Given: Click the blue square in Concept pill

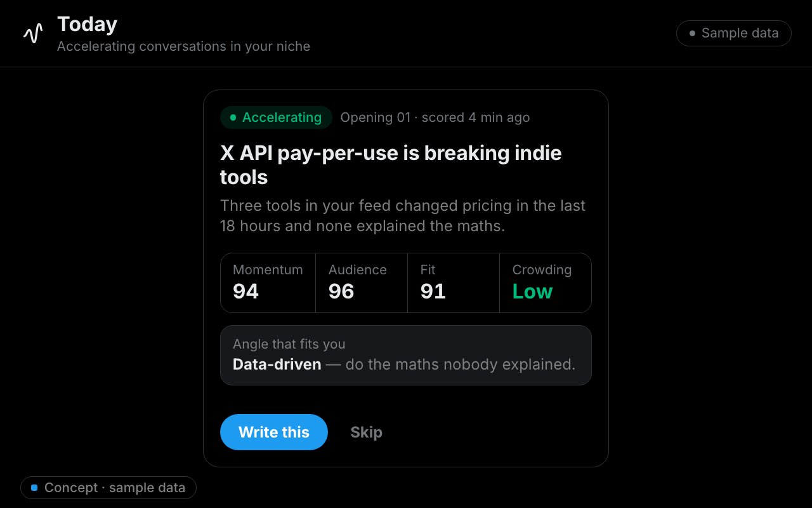Looking at the screenshot, I should point(34,488).
